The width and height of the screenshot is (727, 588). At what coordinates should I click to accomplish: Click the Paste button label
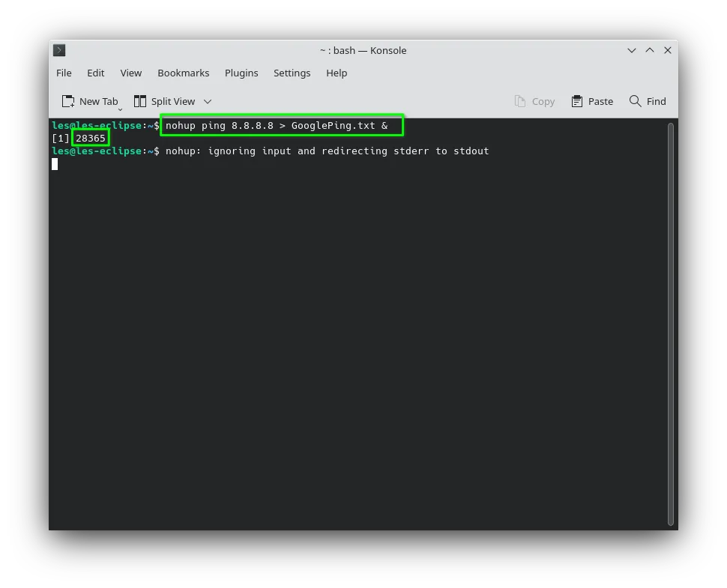pos(600,101)
